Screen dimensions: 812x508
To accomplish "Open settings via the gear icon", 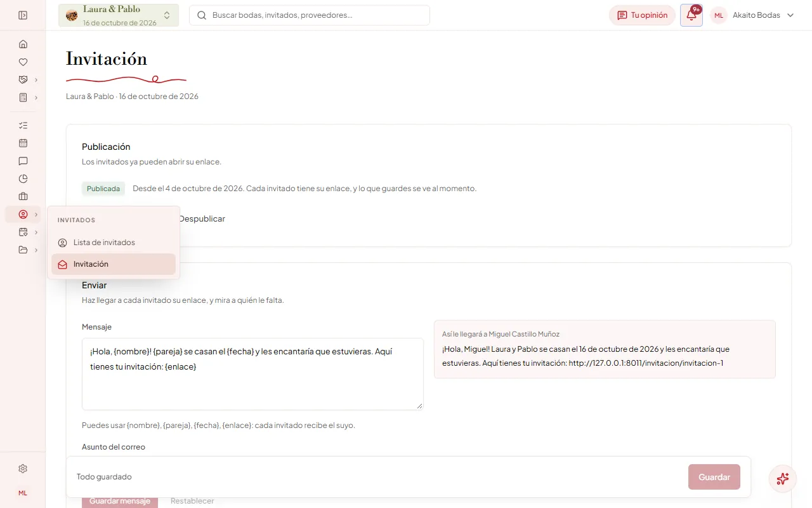I will coord(23,469).
